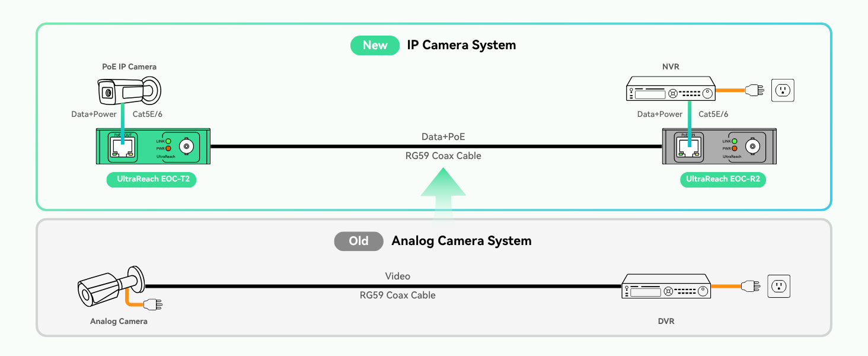Click the green "New" badge
This screenshot has height=356, width=868.
(375, 45)
